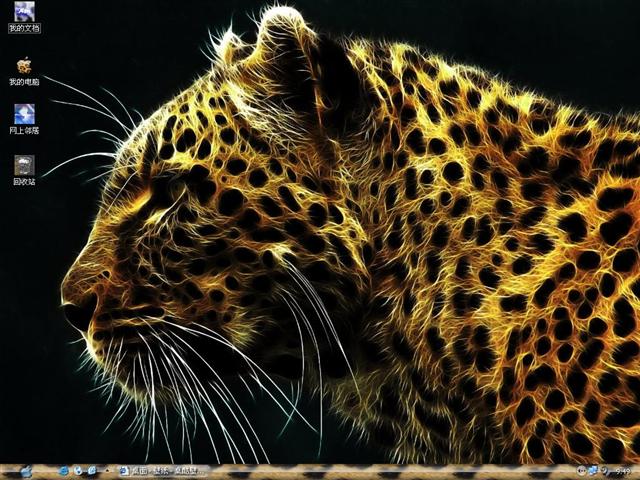Click the globe icon in quick launch
Viewport: 640px width, 480px height.
click(78, 471)
